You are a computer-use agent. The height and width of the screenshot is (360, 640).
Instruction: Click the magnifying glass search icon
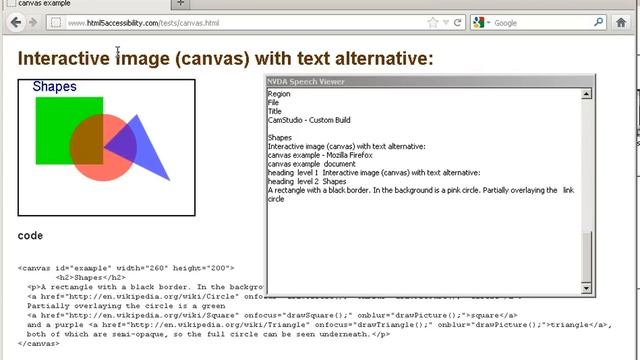pyautogui.click(x=599, y=22)
